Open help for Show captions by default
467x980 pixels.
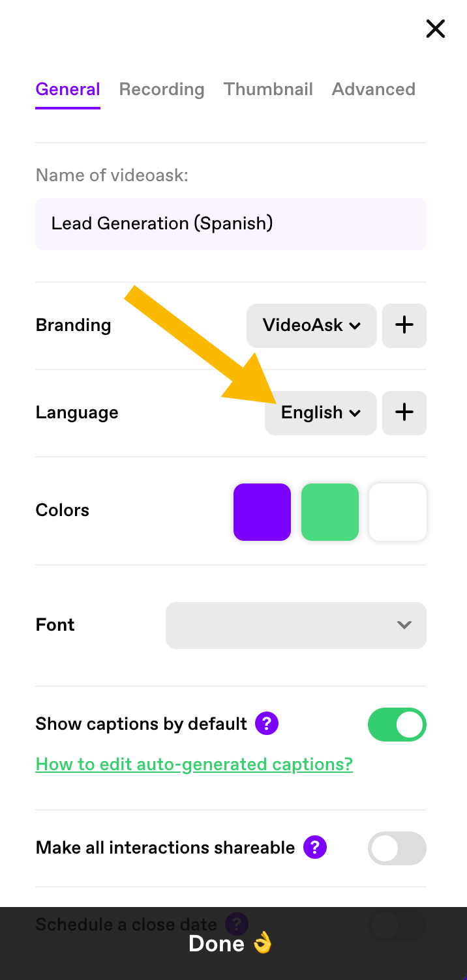click(x=267, y=723)
